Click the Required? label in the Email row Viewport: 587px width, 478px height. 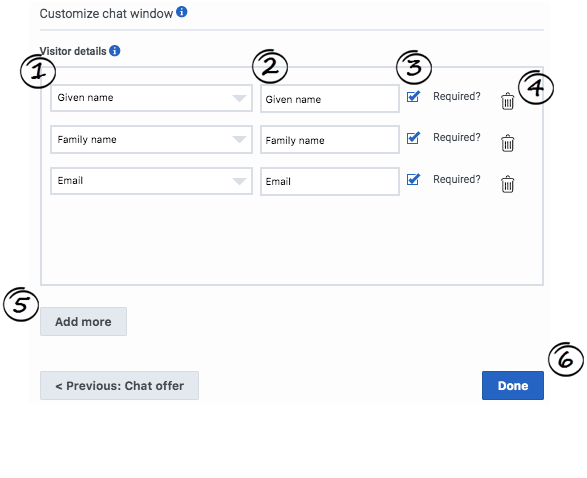coord(457,179)
